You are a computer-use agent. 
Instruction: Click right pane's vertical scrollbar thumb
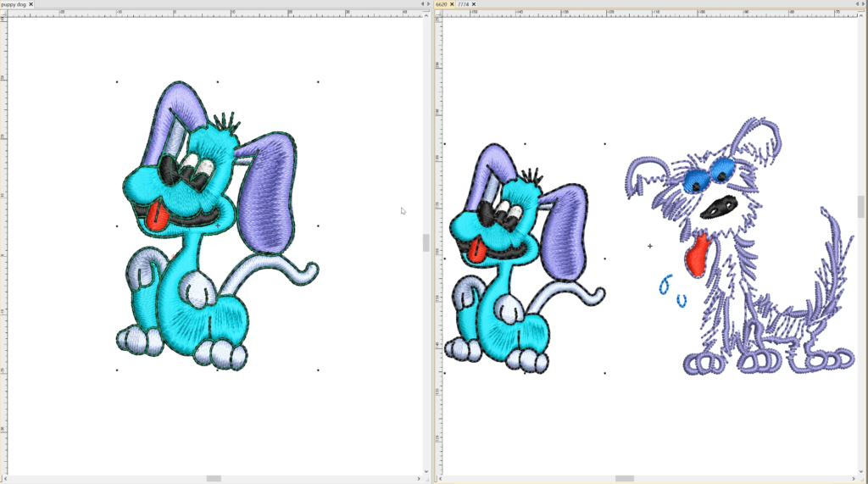(861, 206)
